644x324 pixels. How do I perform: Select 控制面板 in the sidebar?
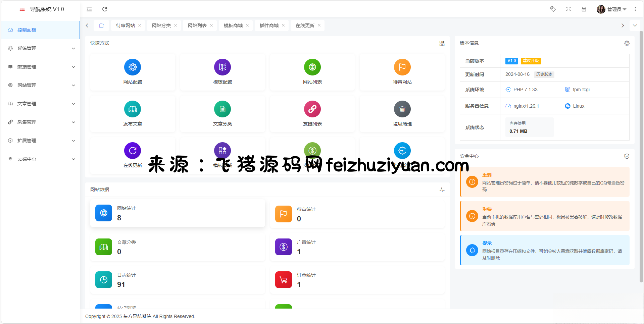(x=41, y=30)
